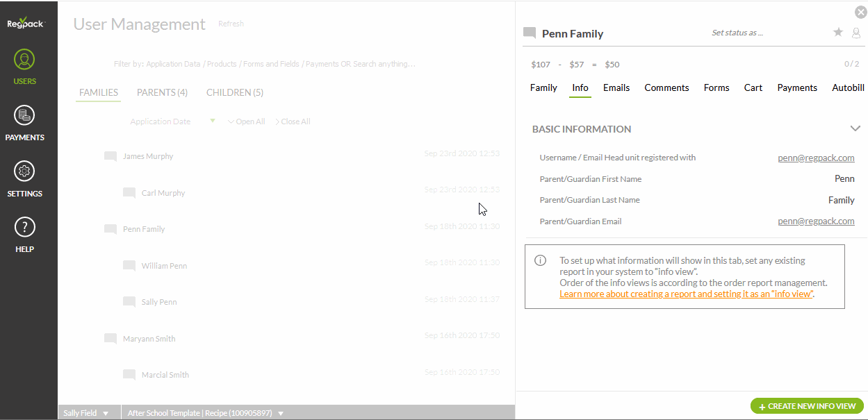This screenshot has height=420, width=868.
Task: Select the Parents (4) tab
Action: point(162,92)
